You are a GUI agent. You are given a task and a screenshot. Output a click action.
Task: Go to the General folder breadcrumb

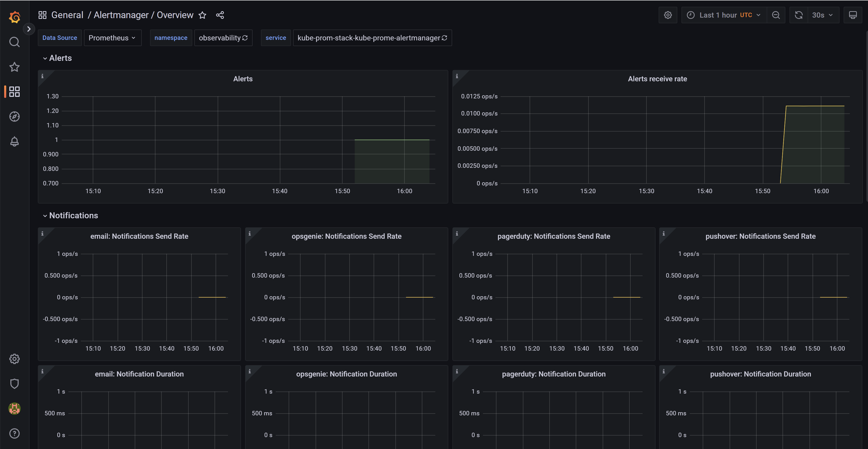coord(67,15)
